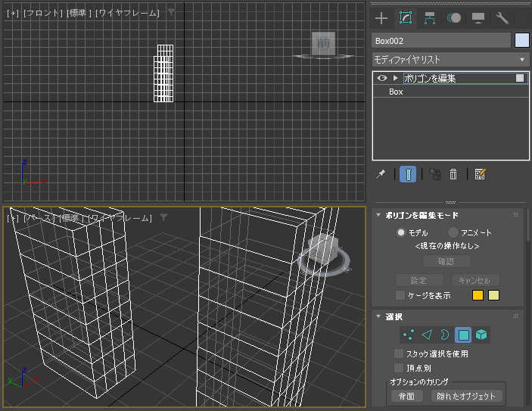Open the Create command panel tab
Viewport: 532px width, 411px height.
pyautogui.click(x=381, y=18)
